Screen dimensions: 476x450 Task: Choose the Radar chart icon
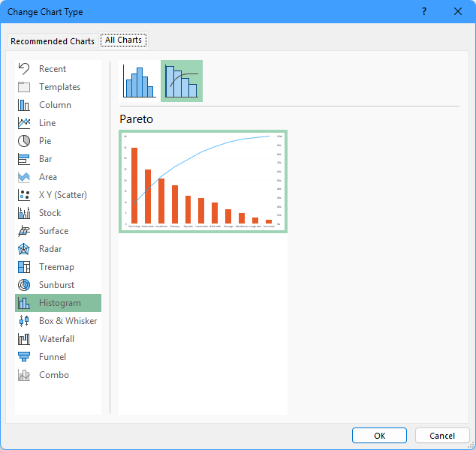point(24,249)
